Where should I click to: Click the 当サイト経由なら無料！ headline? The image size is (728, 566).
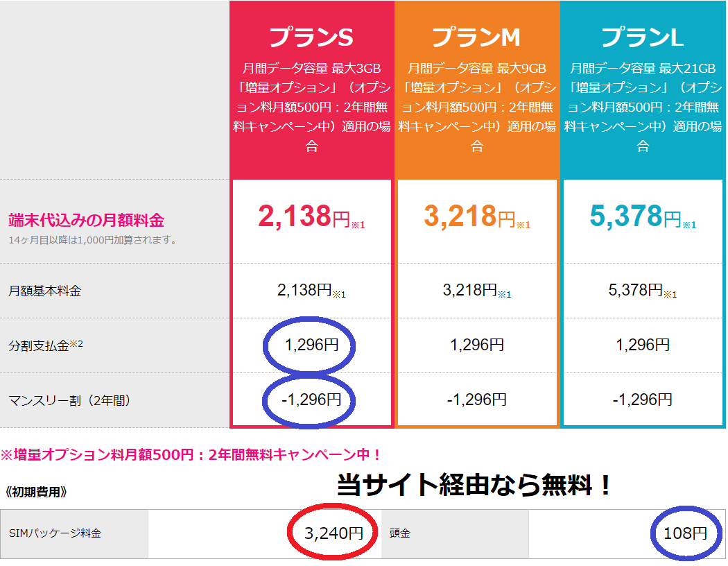click(475, 485)
